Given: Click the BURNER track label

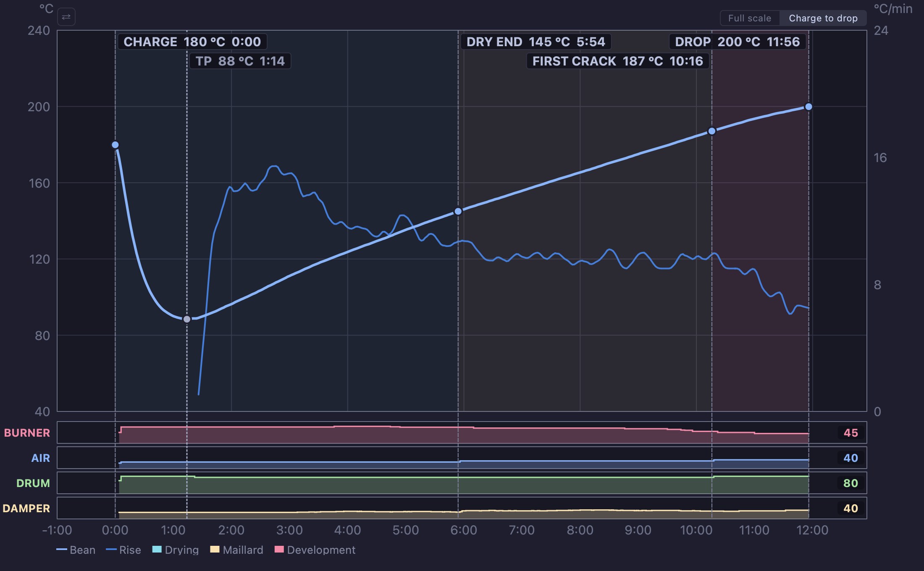Looking at the screenshot, I should click(x=27, y=433).
